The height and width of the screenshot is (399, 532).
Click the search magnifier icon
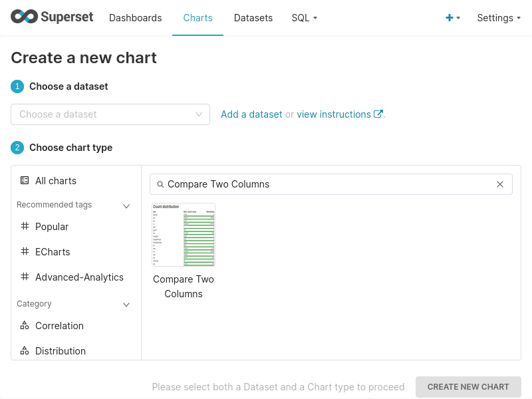tap(160, 184)
